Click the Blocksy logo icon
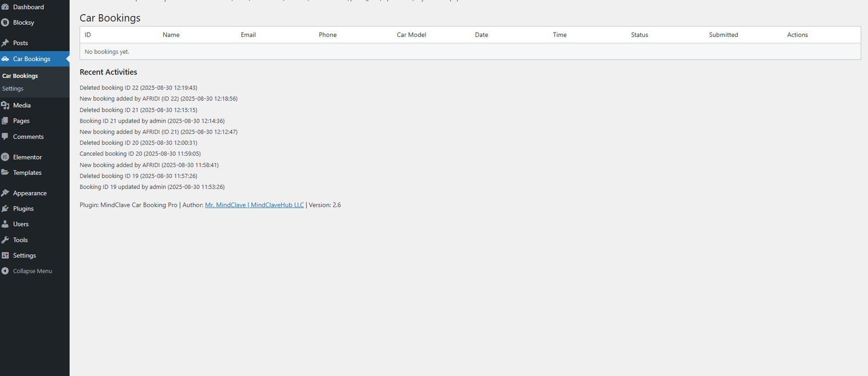This screenshot has height=376, width=868. click(5, 23)
